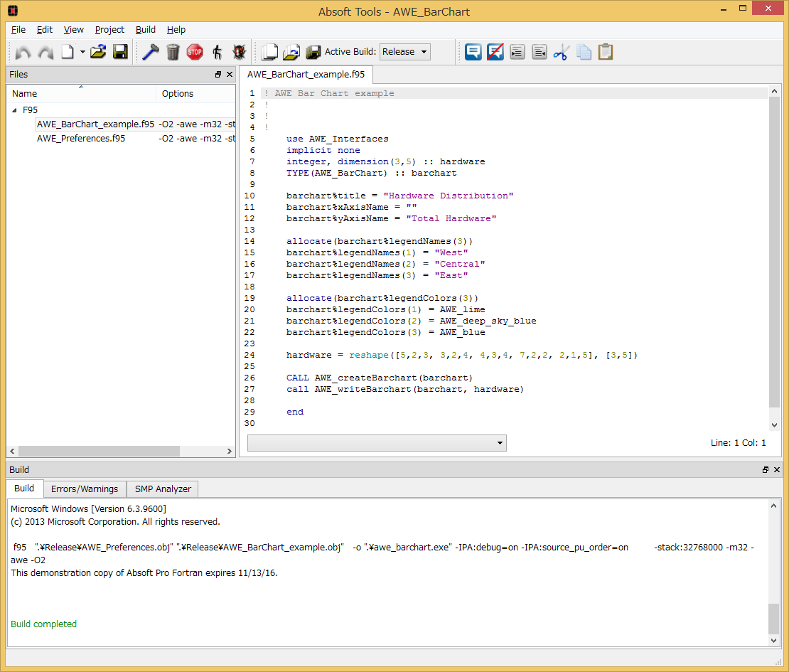Open the View menu
The height and width of the screenshot is (672, 789).
tap(73, 30)
